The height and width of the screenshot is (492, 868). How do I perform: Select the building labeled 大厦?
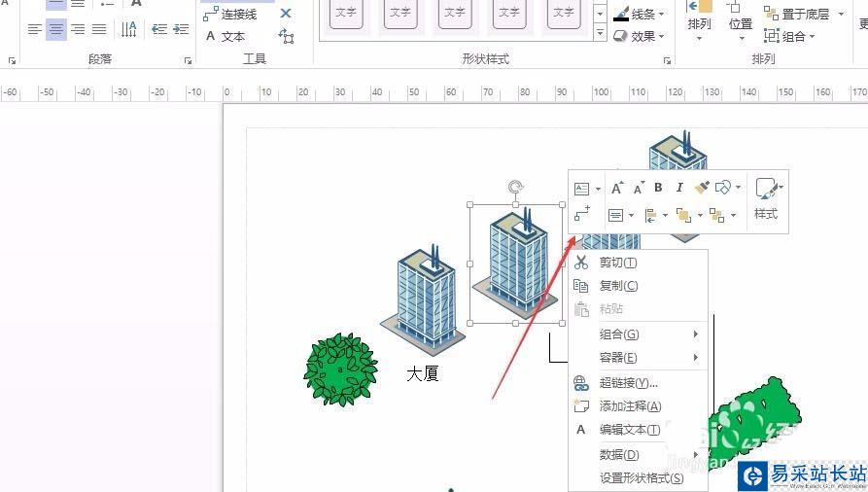(x=423, y=299)
